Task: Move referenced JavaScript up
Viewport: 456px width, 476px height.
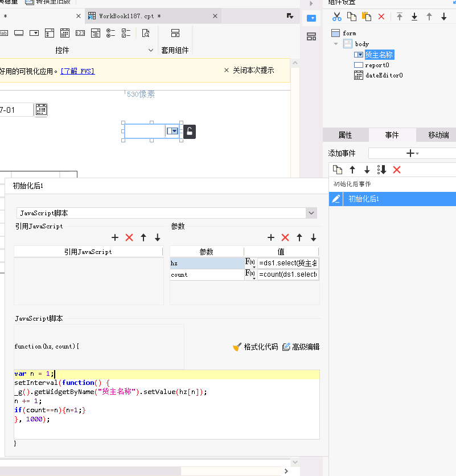Action: [x=143, y=237]
